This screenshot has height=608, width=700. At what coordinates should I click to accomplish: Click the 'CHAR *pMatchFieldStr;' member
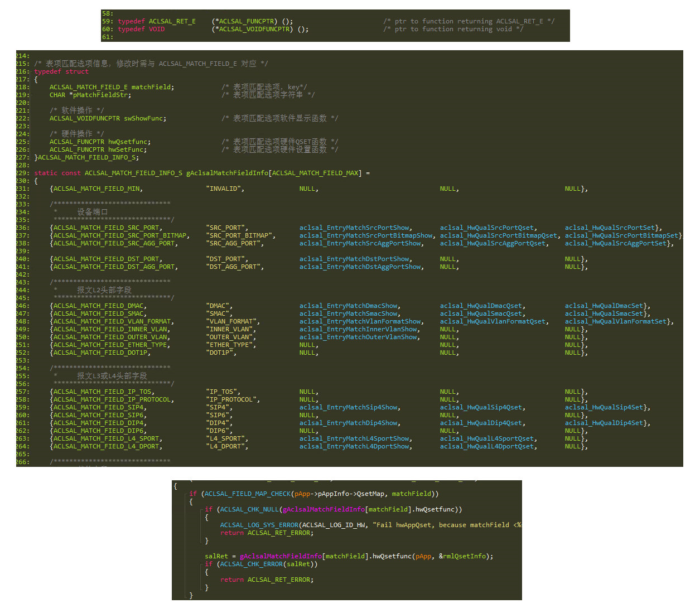tap(90, 95)
